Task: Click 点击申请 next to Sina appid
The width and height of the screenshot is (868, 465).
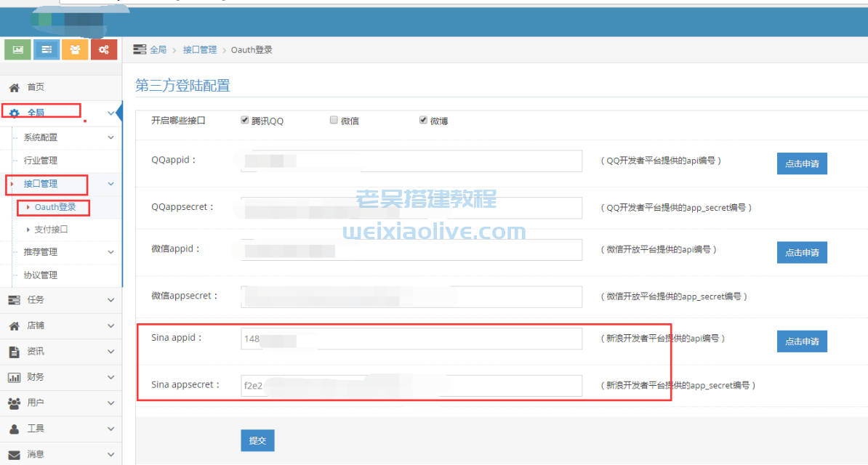Action: [x=802, y=341]
